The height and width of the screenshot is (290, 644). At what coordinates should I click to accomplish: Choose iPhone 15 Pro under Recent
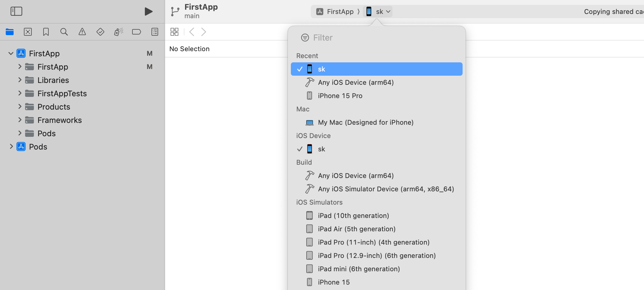click(377, 96)
